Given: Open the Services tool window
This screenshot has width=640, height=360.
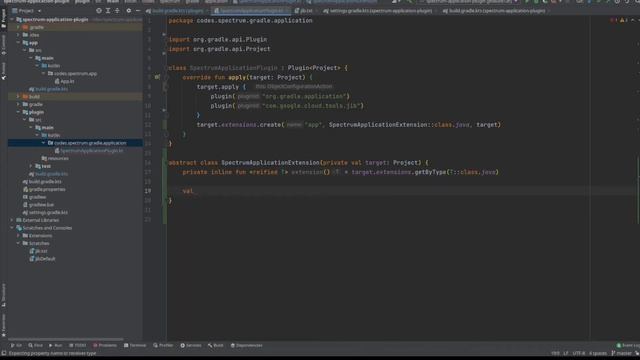Looking at the screenshot, I should tap(191, 345).
